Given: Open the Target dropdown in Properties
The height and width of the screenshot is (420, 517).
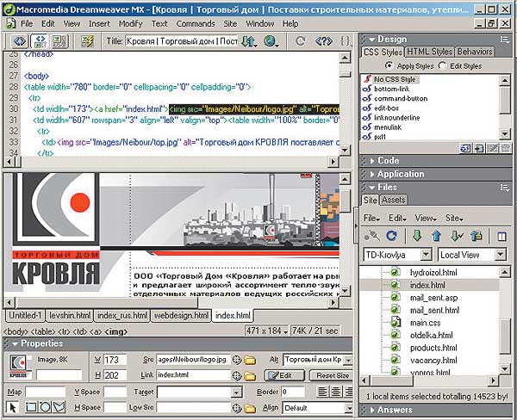Looking at the screenshot, I should pyautogui.click(x=236, y=392).
